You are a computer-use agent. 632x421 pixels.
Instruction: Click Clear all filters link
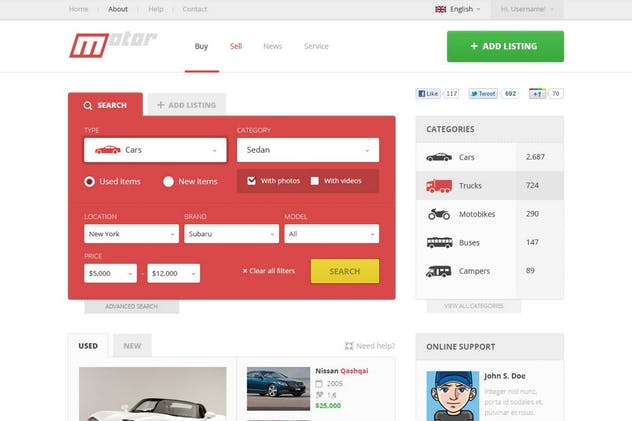pyautogui.click(x=268, y=271)
